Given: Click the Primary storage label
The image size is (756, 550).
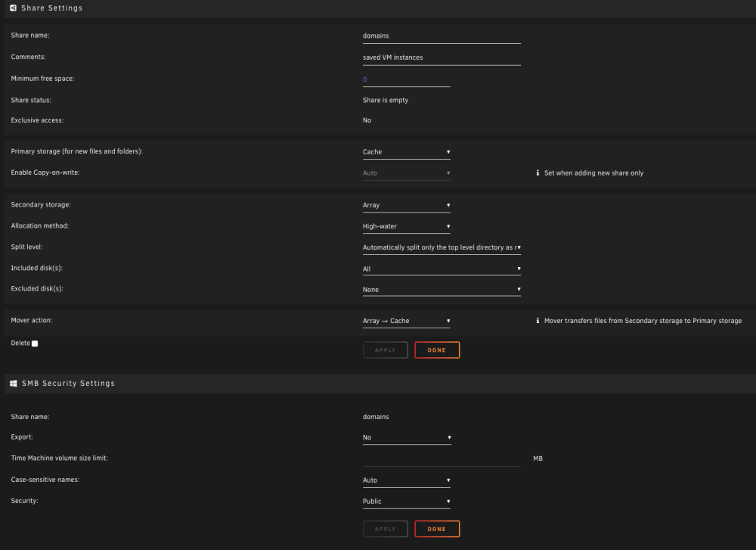Looking at the screenshot, I should tap(76, 151).
